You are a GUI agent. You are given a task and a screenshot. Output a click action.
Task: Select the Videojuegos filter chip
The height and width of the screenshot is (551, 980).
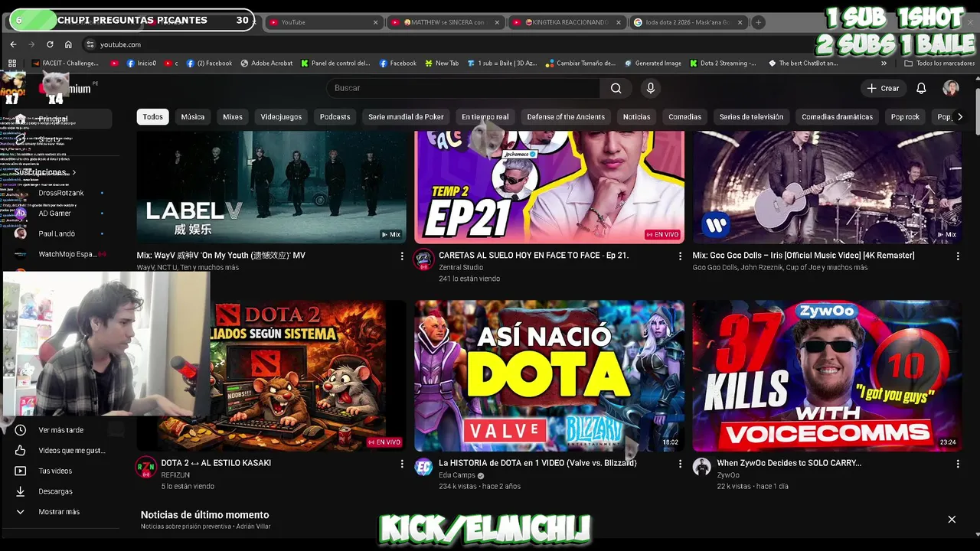[x=281, y=117]
